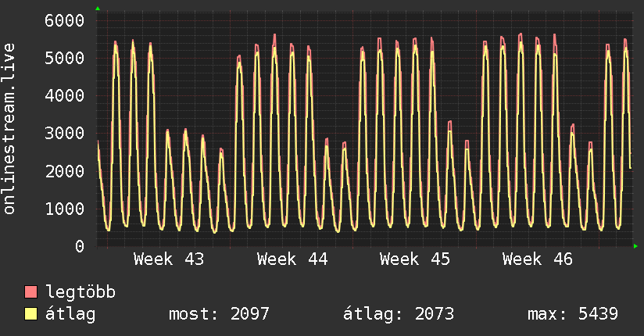Click the Week 43 axis label
Viewport: 644px width, 336px height.
tap(169, 259)
